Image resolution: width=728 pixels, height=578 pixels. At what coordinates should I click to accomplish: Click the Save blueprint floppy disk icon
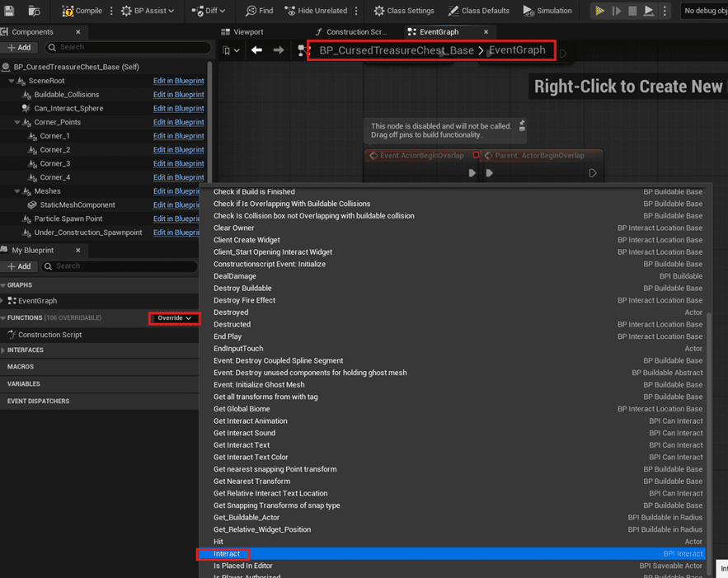[x=9, y=10]
